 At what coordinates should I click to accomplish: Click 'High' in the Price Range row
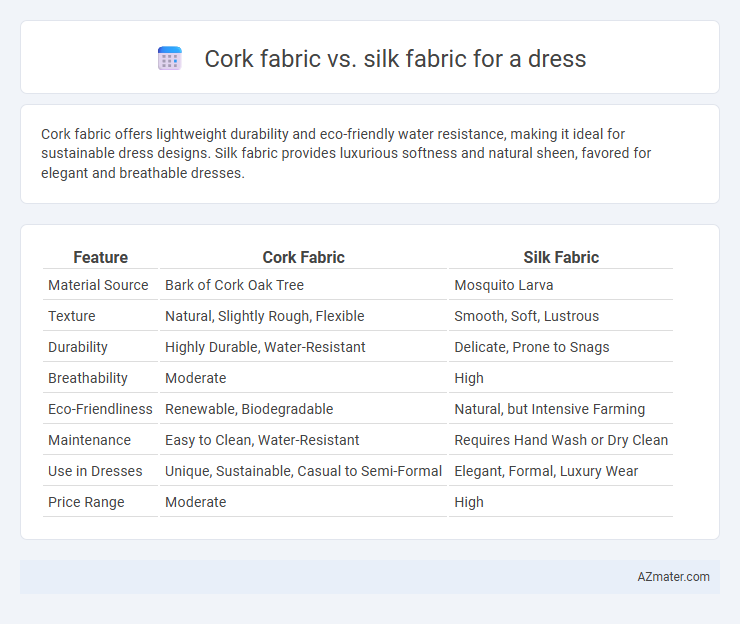[469, 502]
